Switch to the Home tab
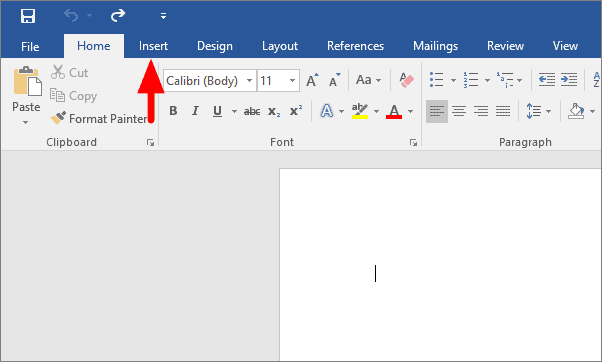Image resolution: width=602 pixels, height=362 pixels. click(x=94, y=46)
